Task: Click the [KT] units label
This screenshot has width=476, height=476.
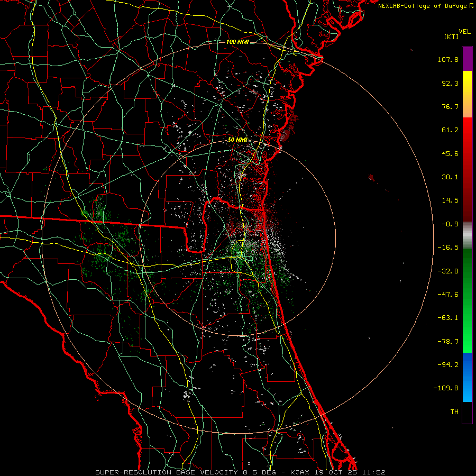Action: pos(451,36)
